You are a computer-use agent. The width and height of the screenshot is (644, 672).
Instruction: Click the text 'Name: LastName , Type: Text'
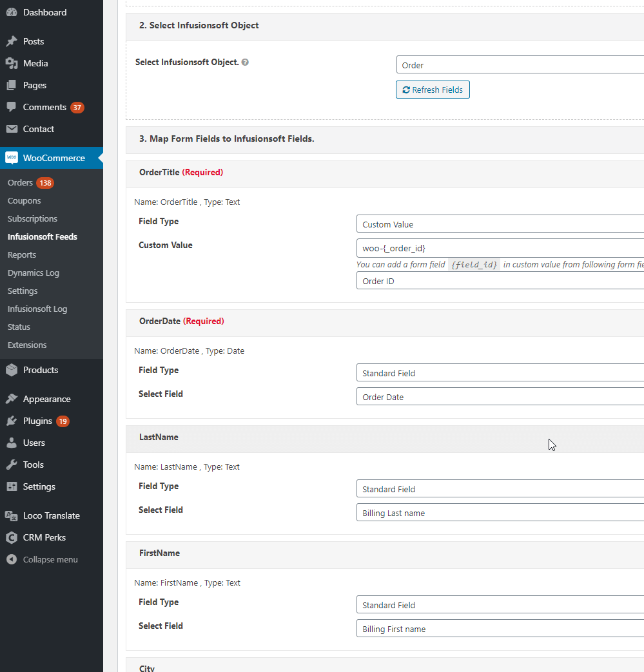point(187,466)
